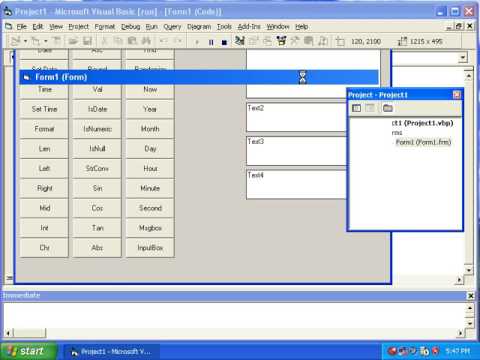Open the Tools menu
This screenshot has height=360, width=480.
point(224,27)
